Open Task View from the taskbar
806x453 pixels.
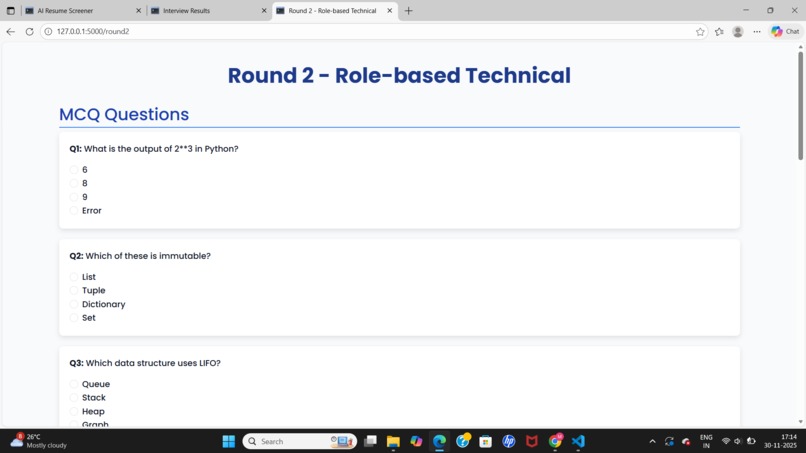tap(370, 441)
